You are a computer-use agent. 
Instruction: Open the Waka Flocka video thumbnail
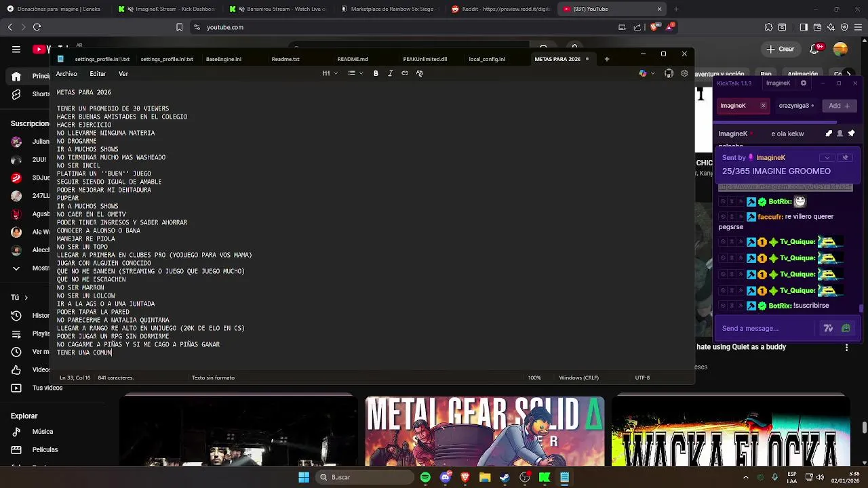pyautogui.click(x=731, y=431)
